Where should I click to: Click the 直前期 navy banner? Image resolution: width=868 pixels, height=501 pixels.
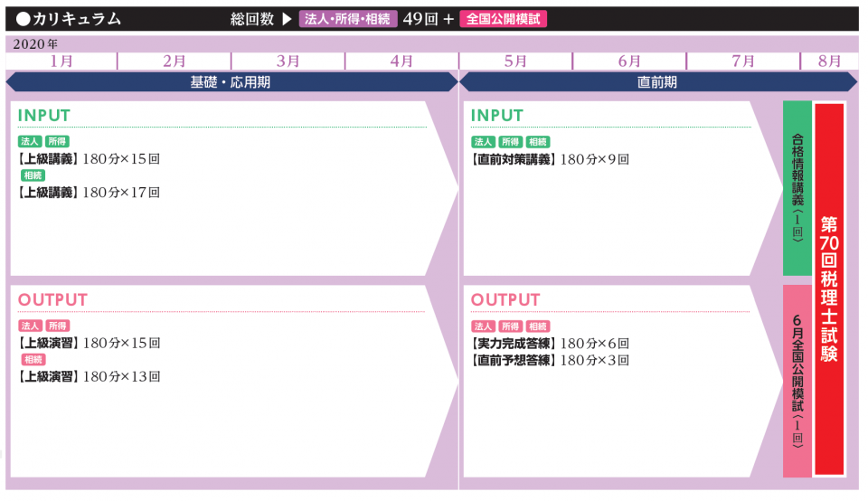(657, 82)
